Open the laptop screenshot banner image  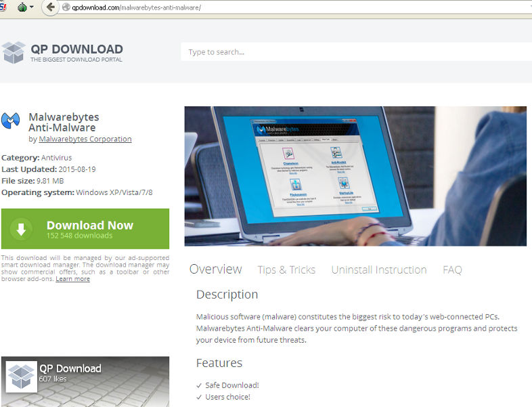coord(355,176)
